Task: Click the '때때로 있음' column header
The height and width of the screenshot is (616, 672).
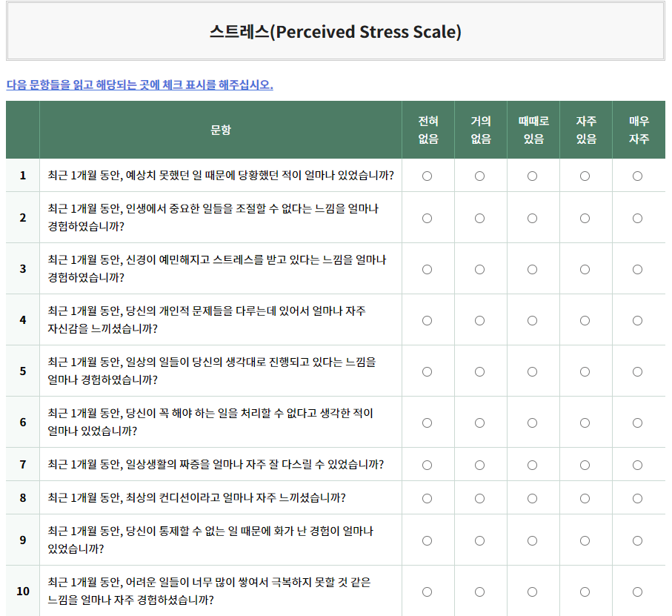Action: [x=533, y=130]
